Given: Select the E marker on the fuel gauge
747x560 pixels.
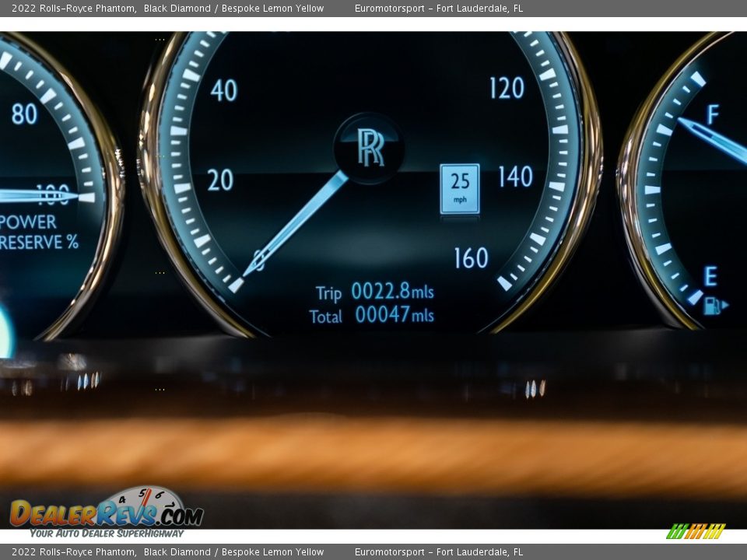Looking at the screenshot, I should (x=709, y=274).
